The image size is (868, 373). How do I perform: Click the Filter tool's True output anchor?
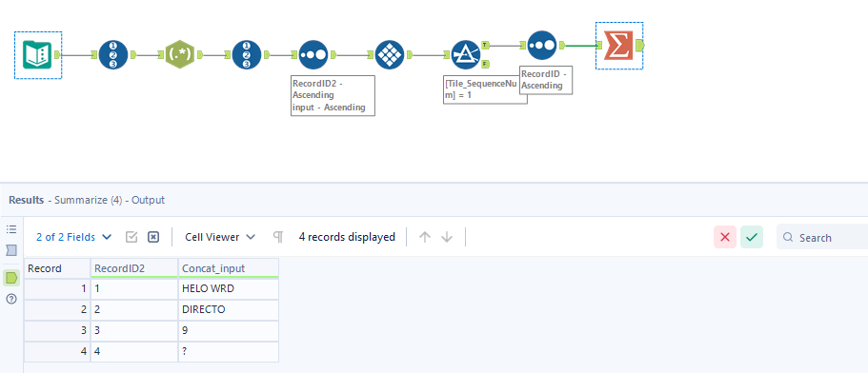coord(485,45)
